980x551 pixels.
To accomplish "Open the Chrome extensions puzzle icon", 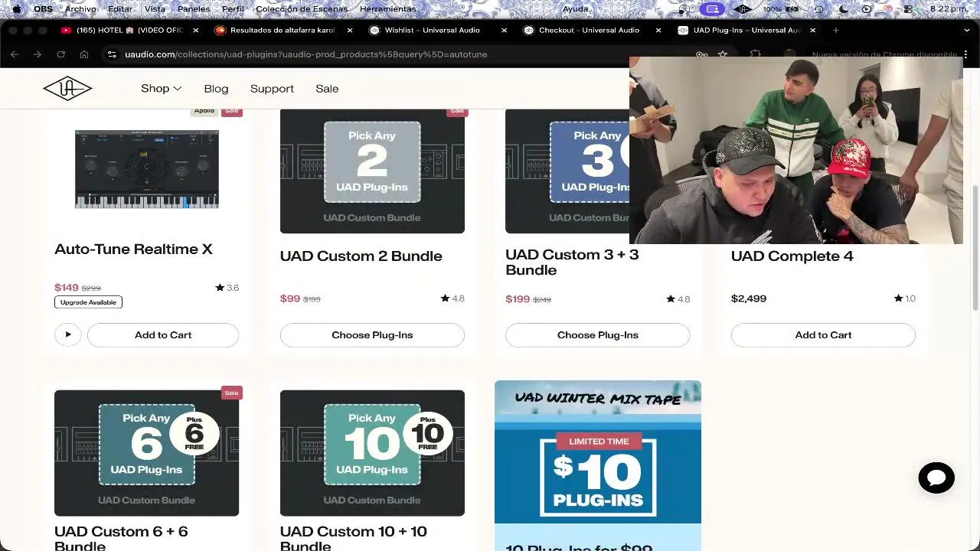I will (x=756, y=54).
